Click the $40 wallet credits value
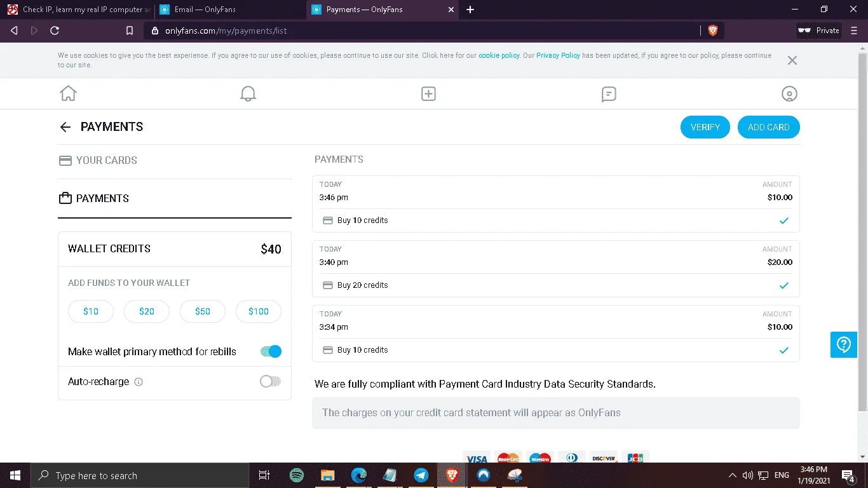The height and width of the screenshot is (488, 868). pyautogui.click(x=271, y=249)
